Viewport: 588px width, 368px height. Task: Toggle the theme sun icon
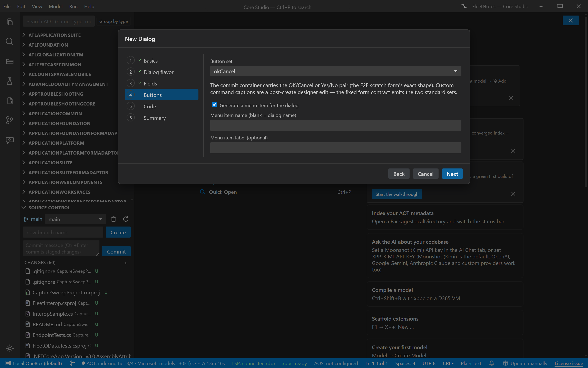coord(10,348)
